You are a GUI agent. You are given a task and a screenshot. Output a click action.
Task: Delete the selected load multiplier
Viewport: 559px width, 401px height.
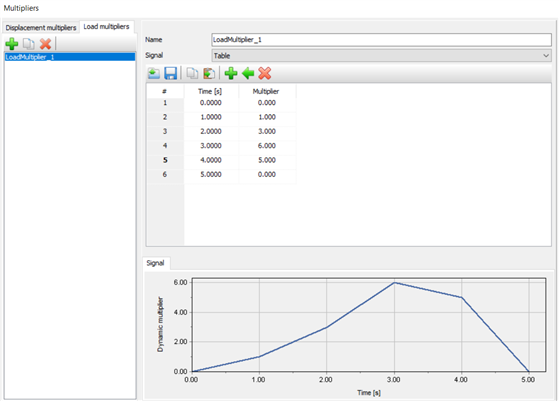pos(46,44)
